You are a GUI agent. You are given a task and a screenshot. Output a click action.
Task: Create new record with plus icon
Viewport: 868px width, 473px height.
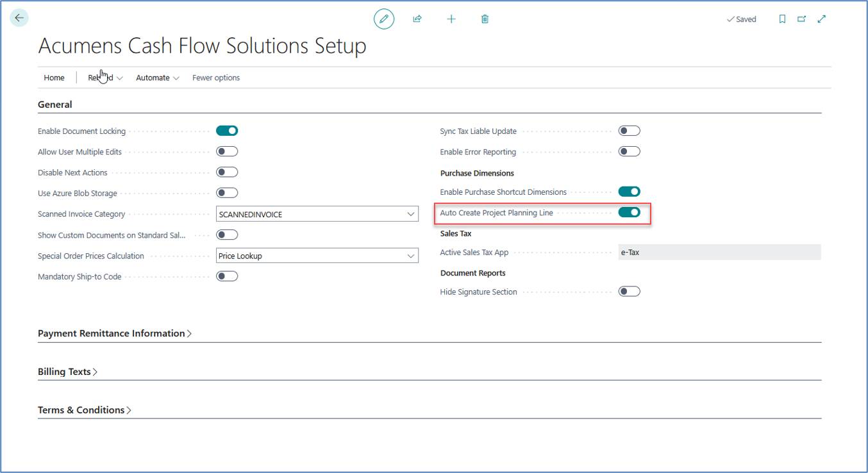pos(451,19)
